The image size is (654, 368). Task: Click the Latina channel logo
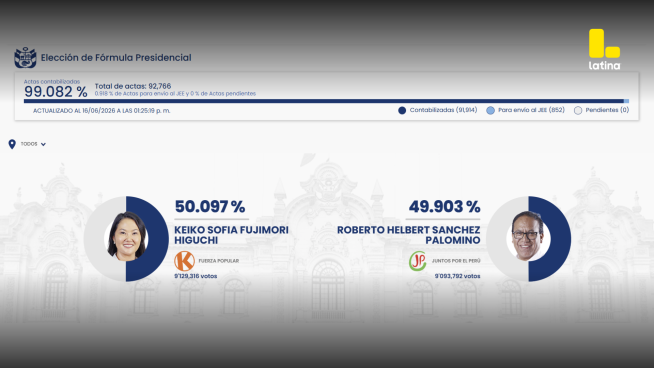coord(604,49)
